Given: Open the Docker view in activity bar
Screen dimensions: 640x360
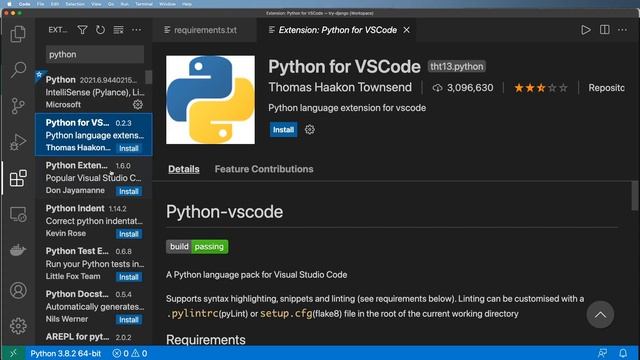Looking at the screenshot, I should [x=18, y=250].
